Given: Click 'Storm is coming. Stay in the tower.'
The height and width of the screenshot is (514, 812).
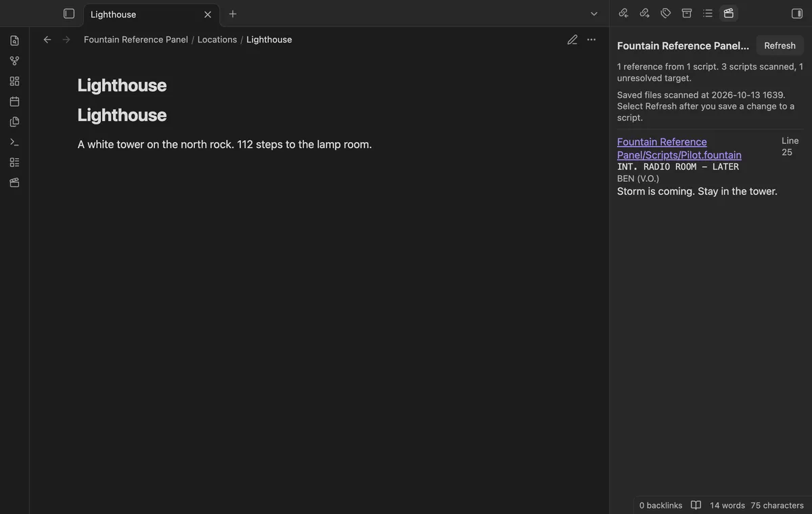Looking at the screenshot, I should pyautogui.click(x=697, y=191).
